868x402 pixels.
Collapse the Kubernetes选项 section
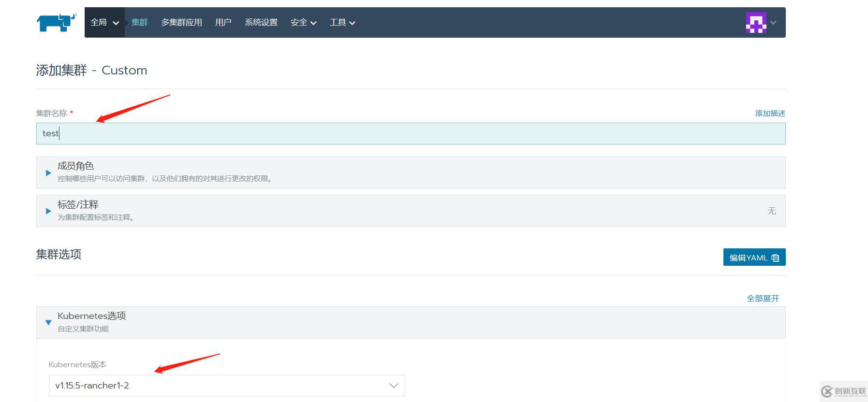(x=411, y=322)
